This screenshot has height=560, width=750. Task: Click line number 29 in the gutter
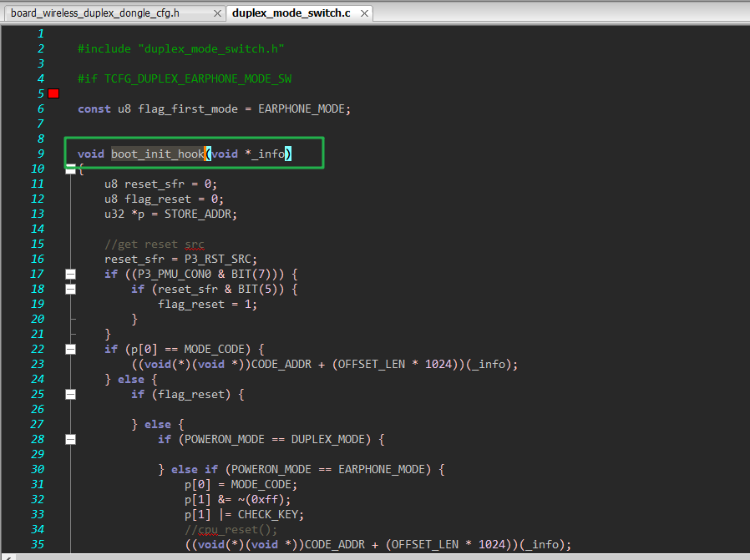[x=38, y=454]
